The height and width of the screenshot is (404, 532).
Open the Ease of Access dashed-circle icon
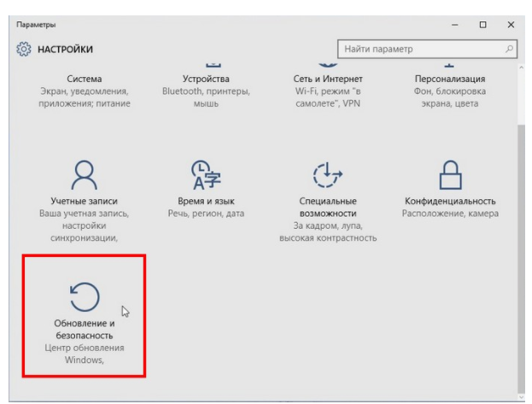327,175
